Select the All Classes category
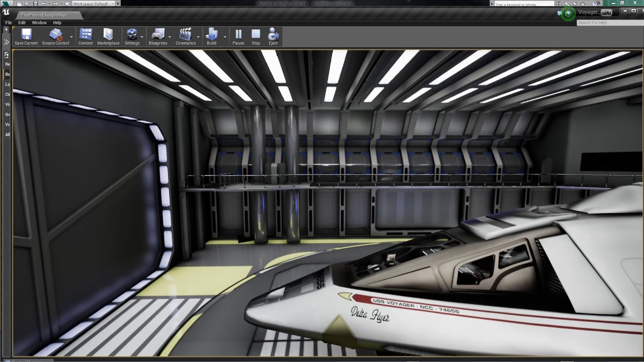 (7, 135)
